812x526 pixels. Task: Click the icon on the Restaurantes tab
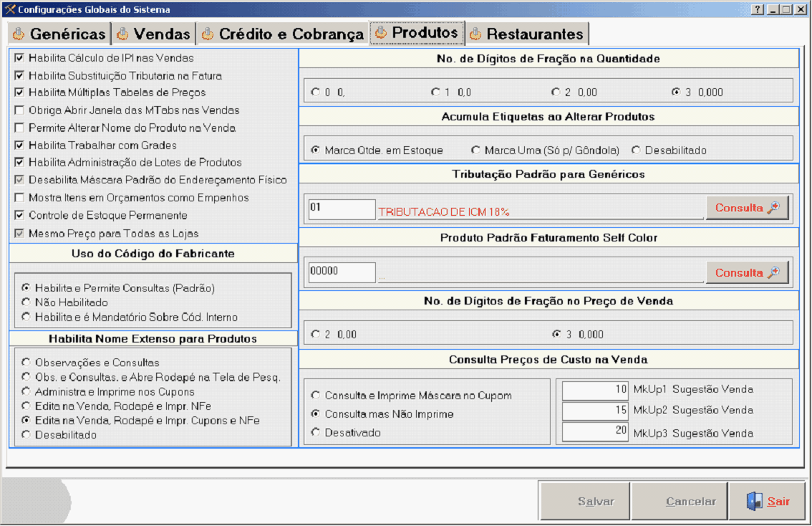(x=475, y=34)
